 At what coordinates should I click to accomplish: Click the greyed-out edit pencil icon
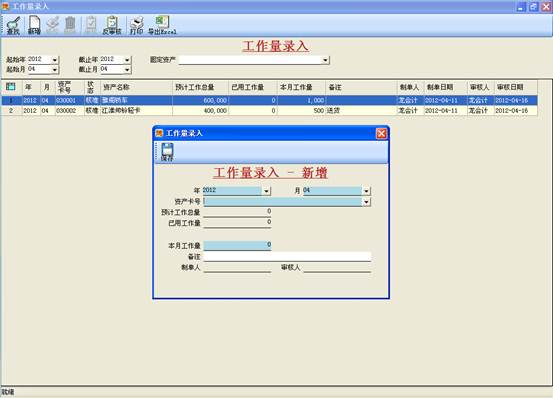(53, 25)
